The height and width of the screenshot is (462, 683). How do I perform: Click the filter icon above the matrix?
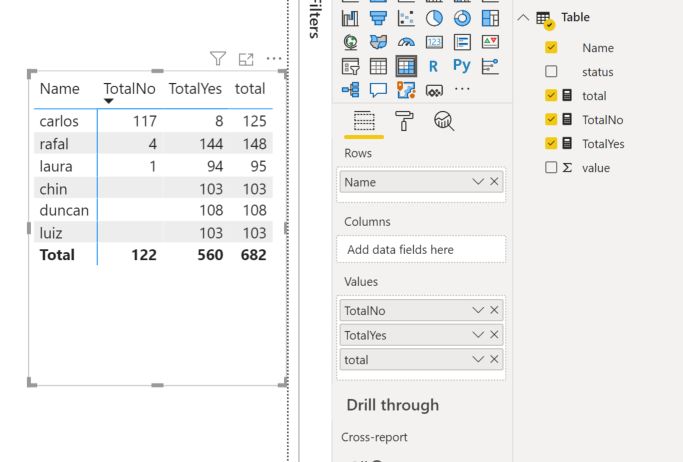(x=218, y=58)
